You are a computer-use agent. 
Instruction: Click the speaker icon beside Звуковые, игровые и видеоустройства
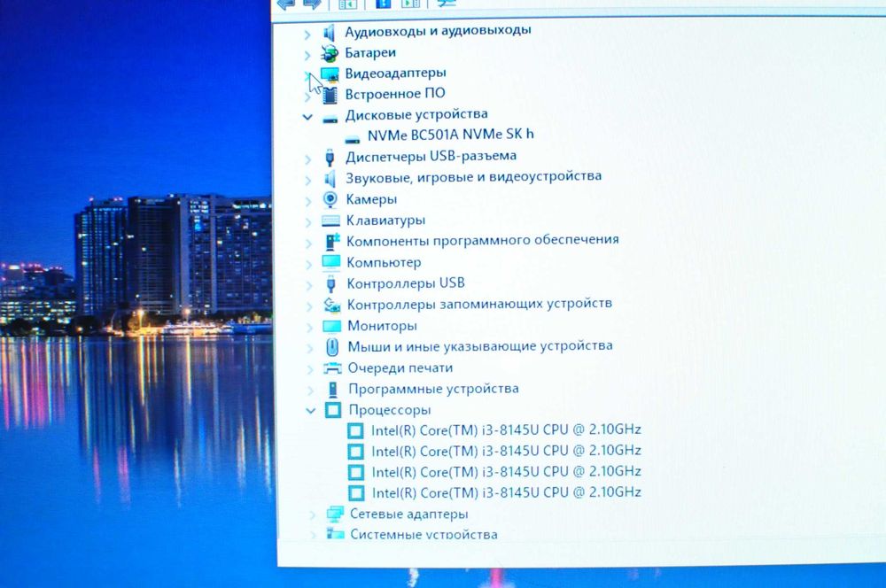330,179
